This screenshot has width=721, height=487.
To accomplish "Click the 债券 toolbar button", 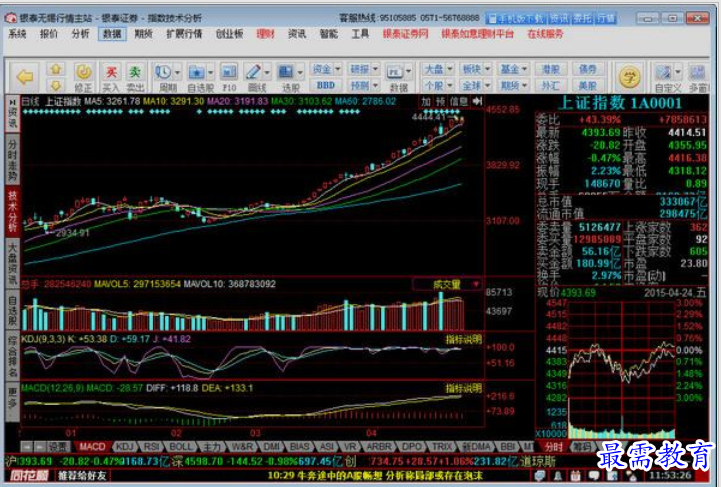I will [x=588, y=69].
